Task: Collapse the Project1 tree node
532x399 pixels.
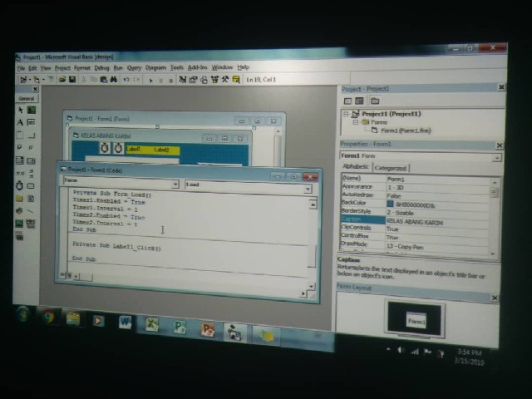Action: click(347, 114)
